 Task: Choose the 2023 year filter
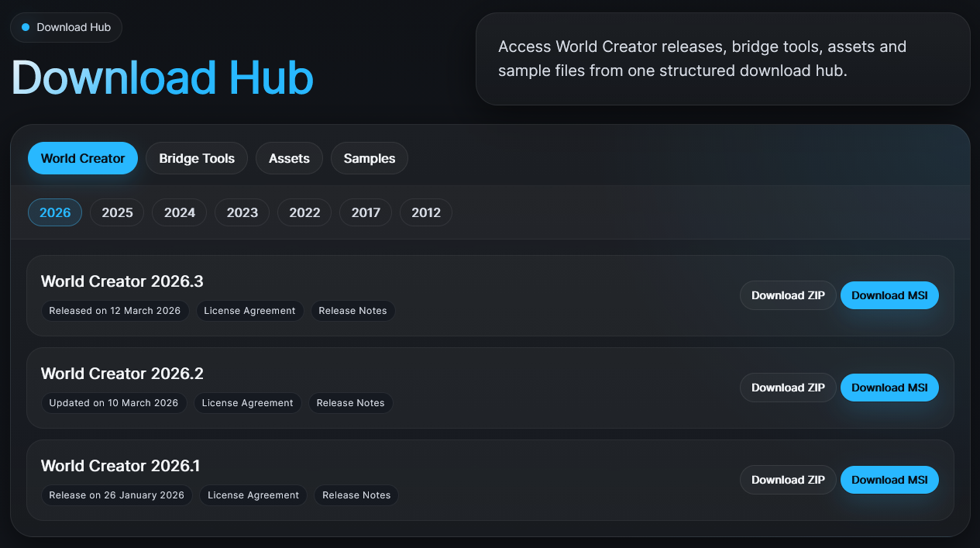pos(242,212)
